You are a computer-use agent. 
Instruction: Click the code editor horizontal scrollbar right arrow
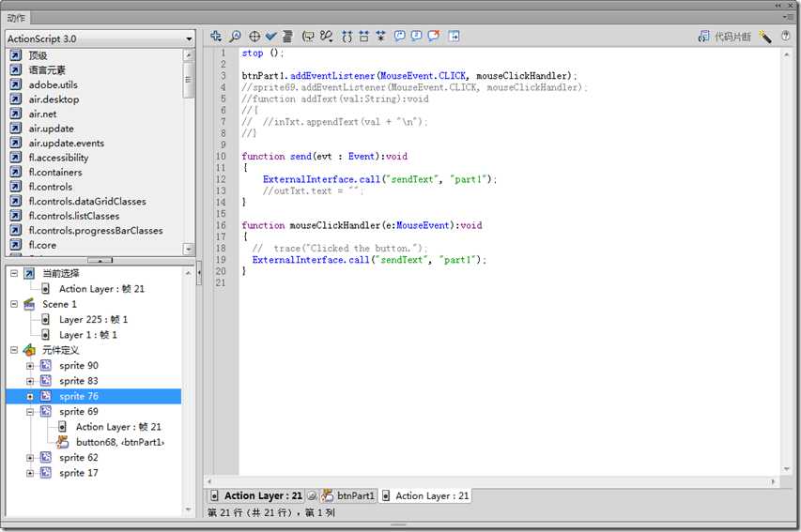coord(773,481)
